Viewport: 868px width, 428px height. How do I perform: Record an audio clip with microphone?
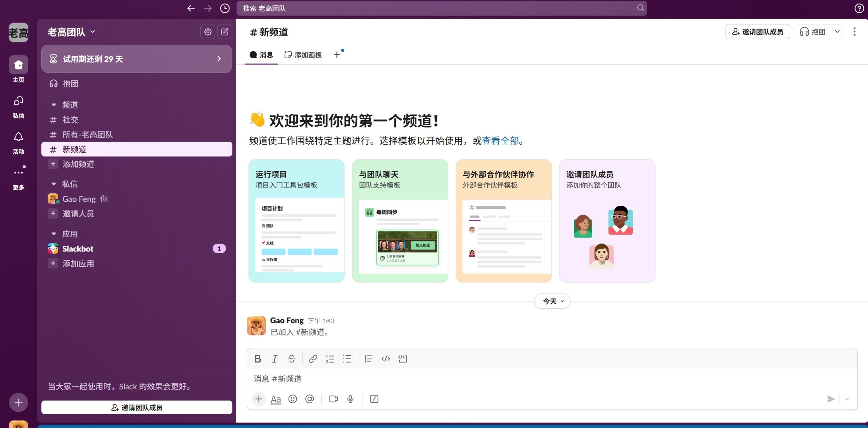(350, 399)
